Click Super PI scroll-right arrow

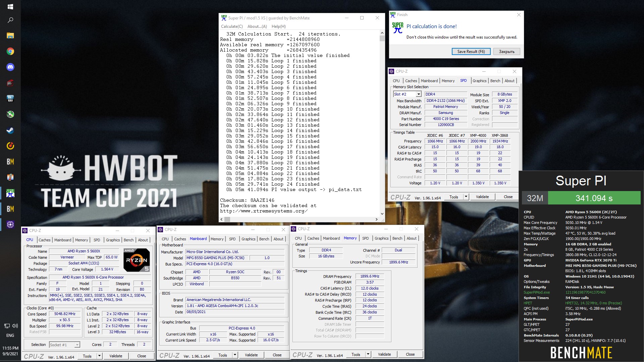(376, 220)
